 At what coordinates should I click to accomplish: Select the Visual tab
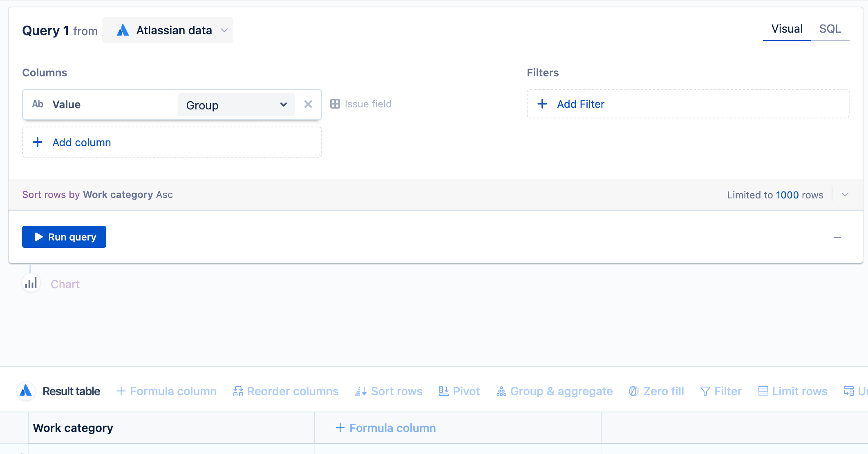coord(787,29)
